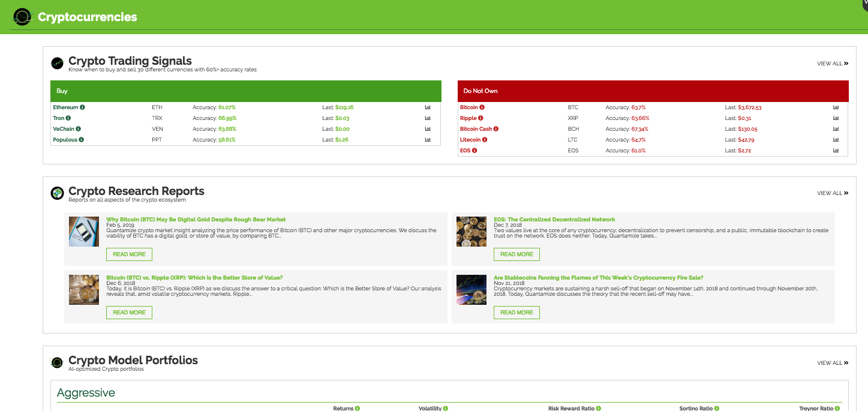Click Risk Reward Ratio info icon
Image resolution: width=868 pixels, height=411 pixels.
click(x=599, y=409)
